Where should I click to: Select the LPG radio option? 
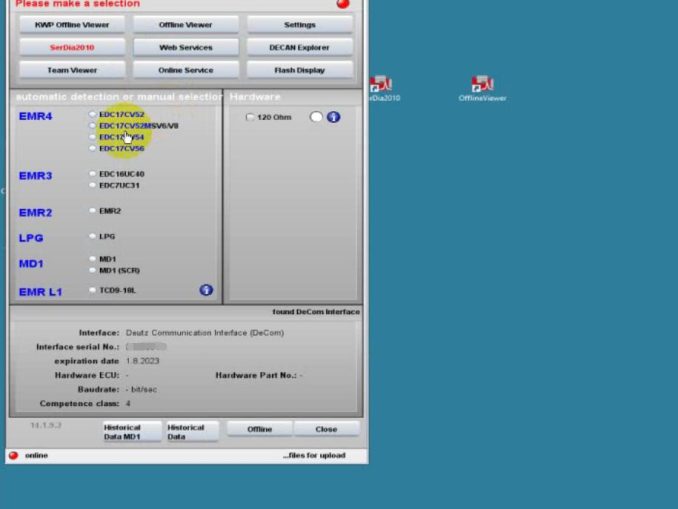tap(92, 236)
